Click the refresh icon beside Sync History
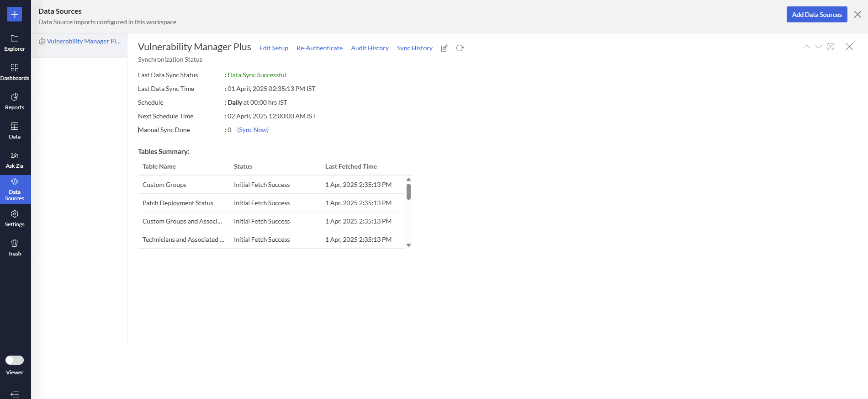The image size is (868, 399). click(x=460, y=48)
